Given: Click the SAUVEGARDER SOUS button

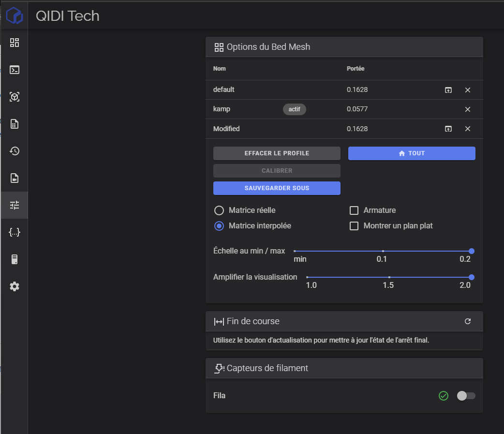Looking at the screenshot, I should pos(277,188).
